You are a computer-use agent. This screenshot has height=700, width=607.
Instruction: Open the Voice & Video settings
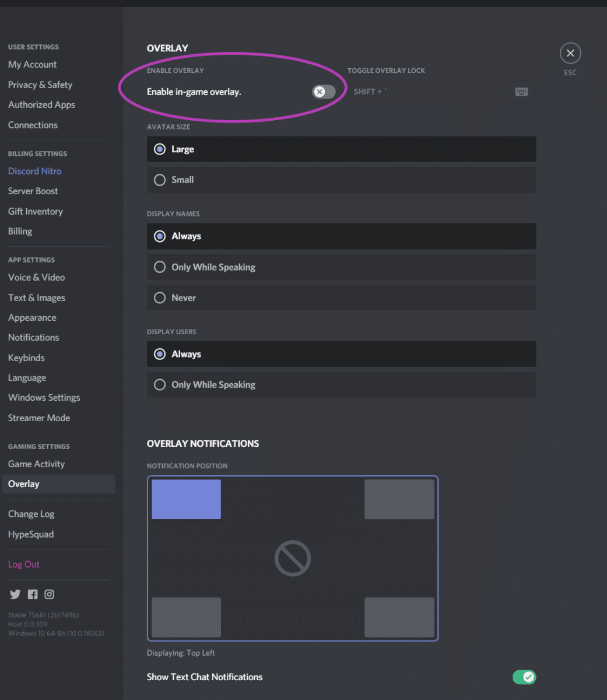[x=36, y=278]
